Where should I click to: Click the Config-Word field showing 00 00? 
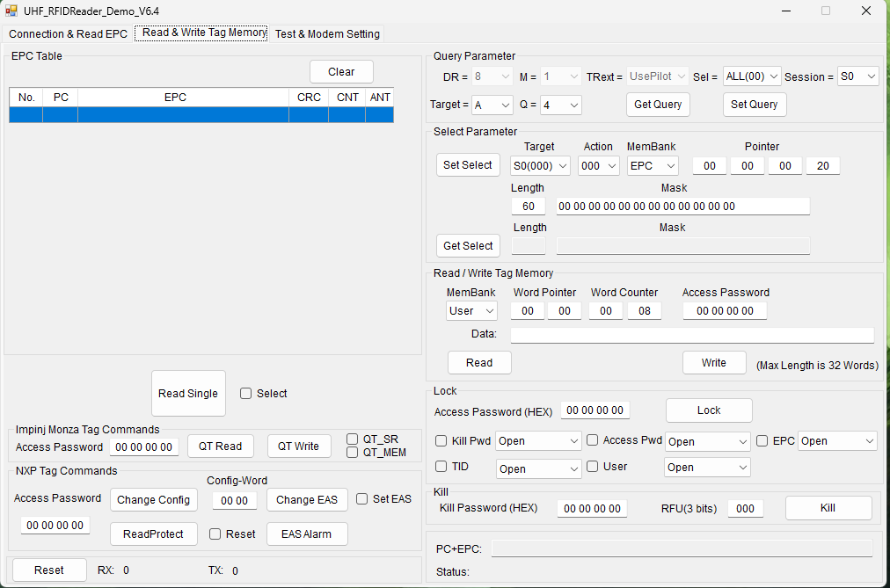tap(235, 501)
